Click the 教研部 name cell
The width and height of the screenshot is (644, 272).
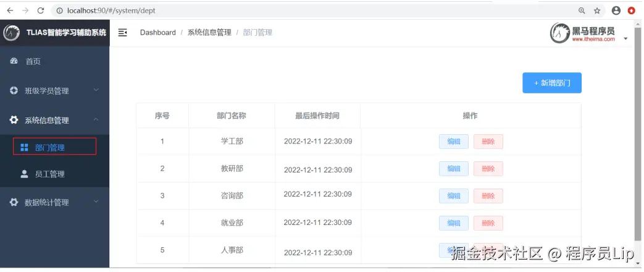click(232, 169)
